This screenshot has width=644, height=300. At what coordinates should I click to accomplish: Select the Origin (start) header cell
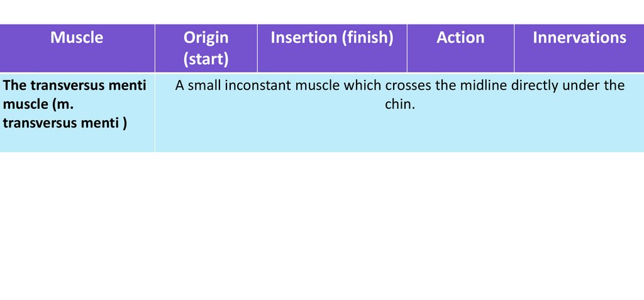tap(206, 48)
